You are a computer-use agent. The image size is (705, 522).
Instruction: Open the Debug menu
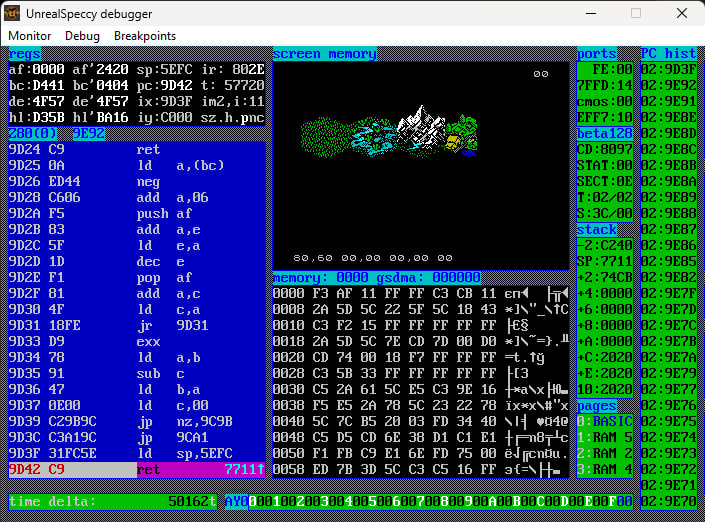pyautogui.click(x=82, y=36)
